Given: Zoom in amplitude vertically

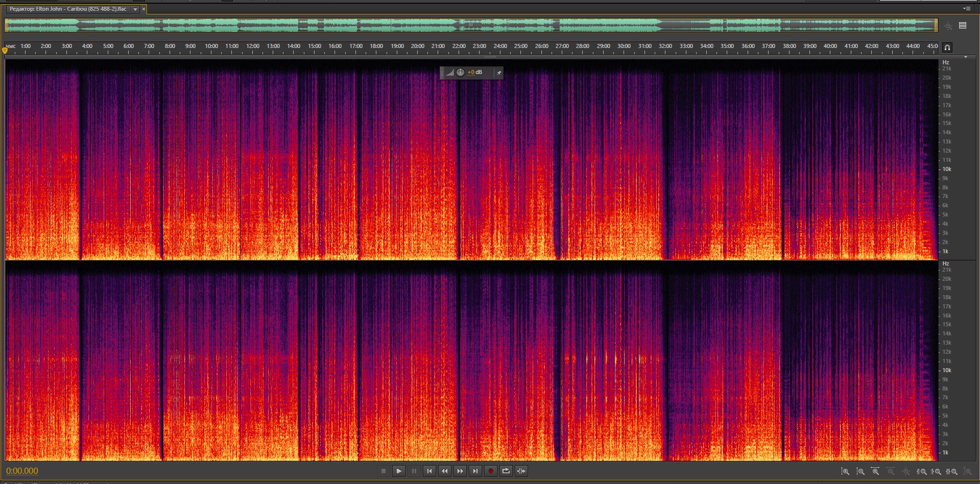Looking at the screenshot, I should [x=845, y=472].
